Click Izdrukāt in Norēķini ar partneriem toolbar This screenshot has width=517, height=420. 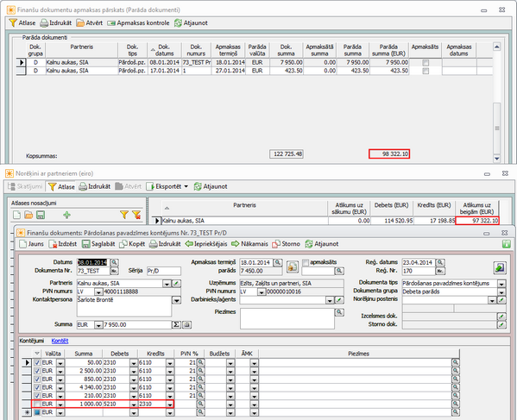click(94, 187)
